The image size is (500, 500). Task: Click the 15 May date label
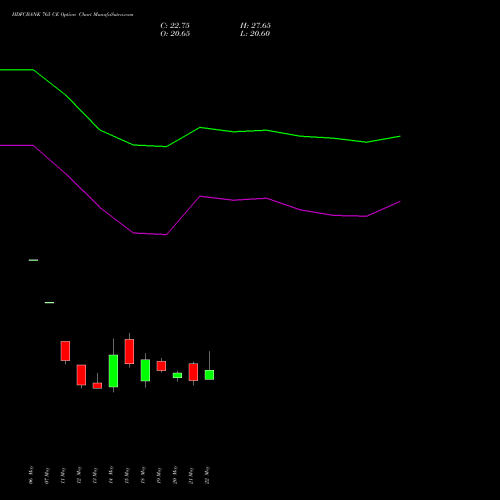(x=127, y=475)
